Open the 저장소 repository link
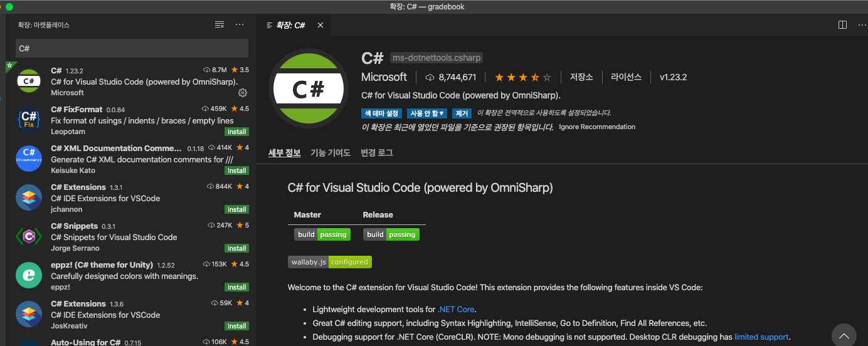This screenshot has height=346, width=868. coord(581,77)
